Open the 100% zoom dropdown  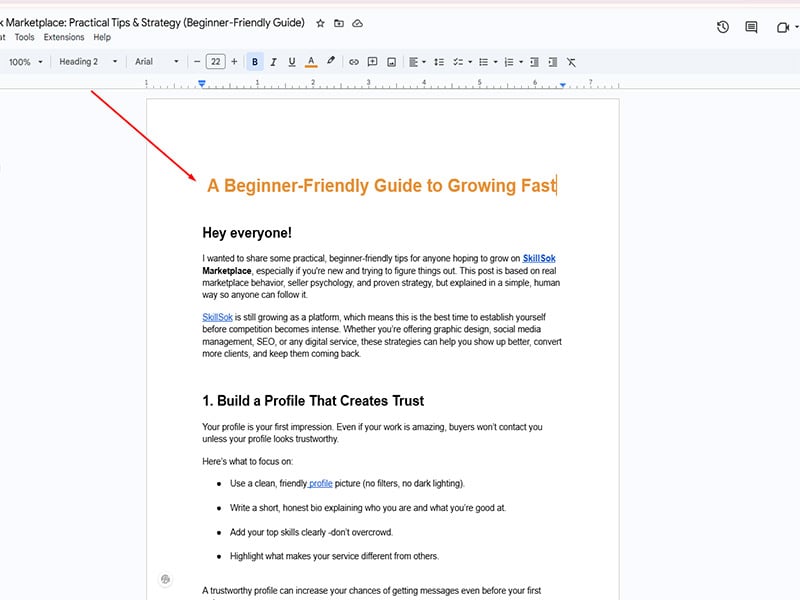25,62
